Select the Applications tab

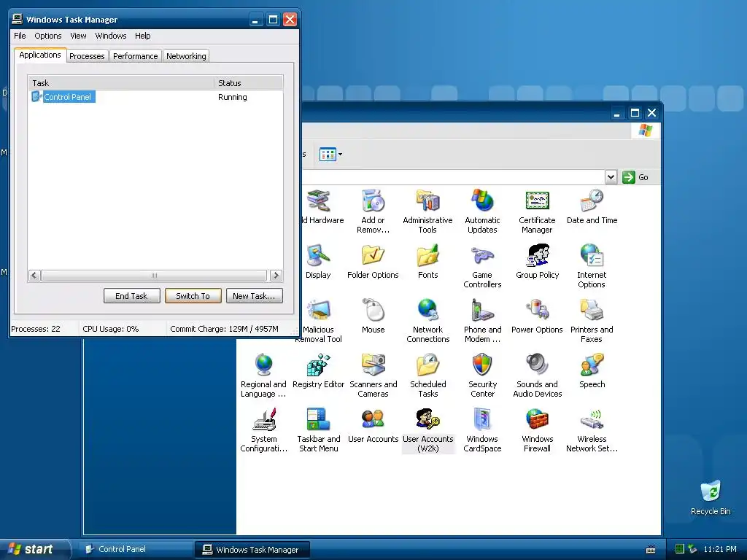40,55
